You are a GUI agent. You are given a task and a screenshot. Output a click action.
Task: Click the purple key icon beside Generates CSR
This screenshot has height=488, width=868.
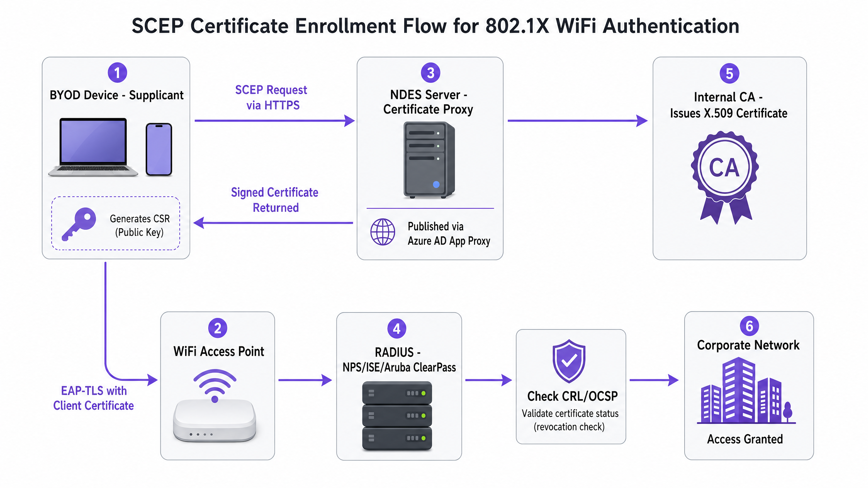click(79, 224)
